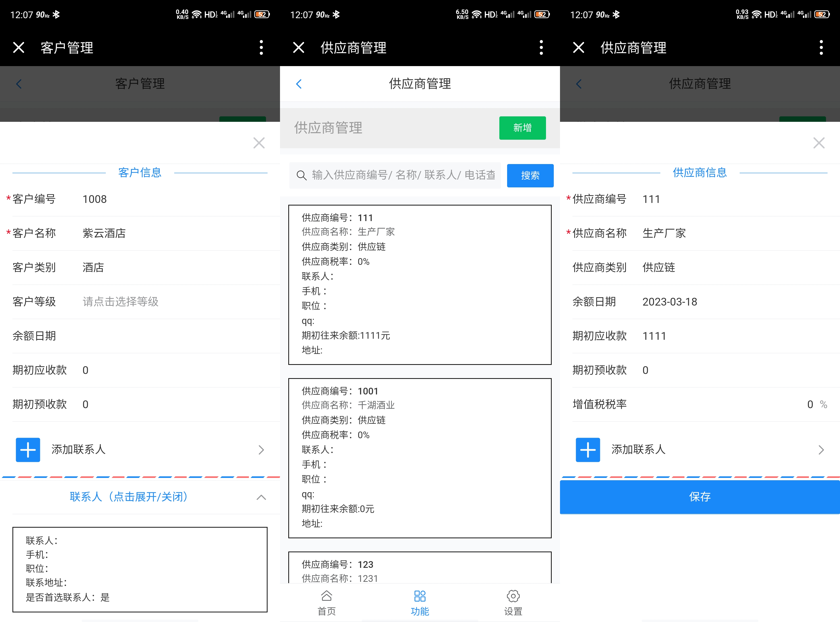Open supplier card 千湖酒业 1001
The height and width of the screenshot is (622, 840).
click(420, 458)
